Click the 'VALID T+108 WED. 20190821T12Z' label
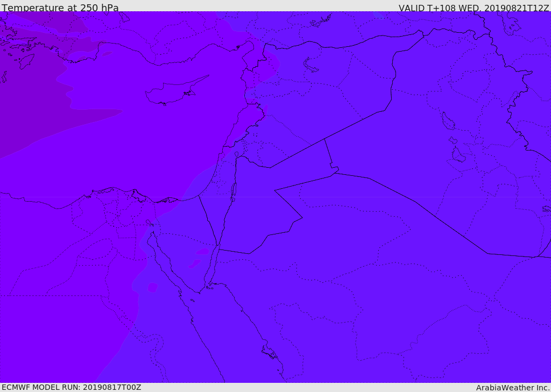The image size is (551, 392). tap(474, 8)
